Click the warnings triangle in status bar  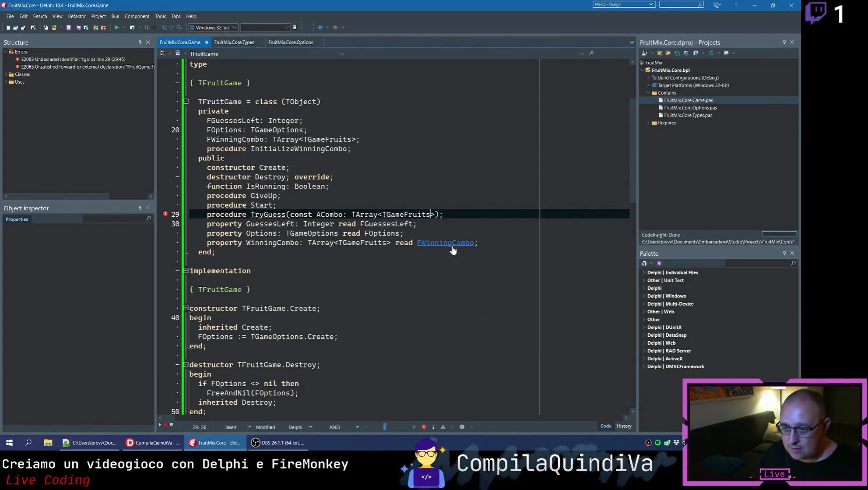coord(443,427)
